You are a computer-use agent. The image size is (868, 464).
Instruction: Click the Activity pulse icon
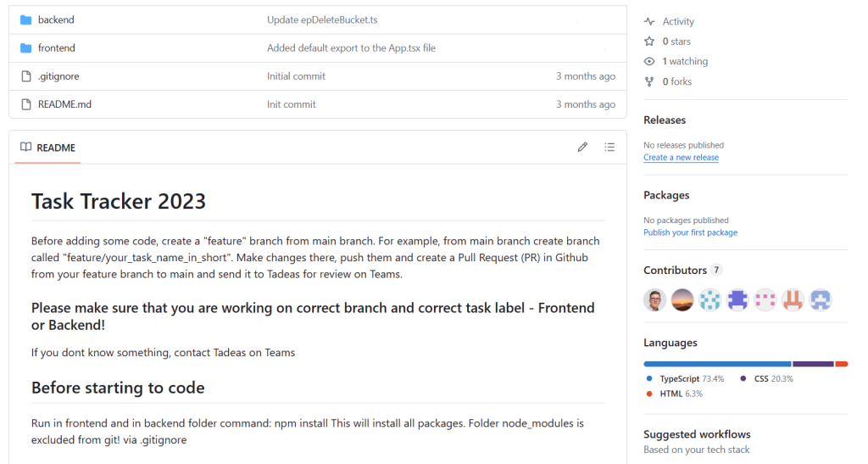click(x=649, y=21)
